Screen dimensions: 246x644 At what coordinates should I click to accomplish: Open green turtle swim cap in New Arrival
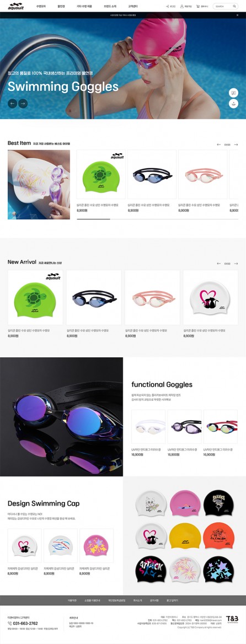(35, 297)
